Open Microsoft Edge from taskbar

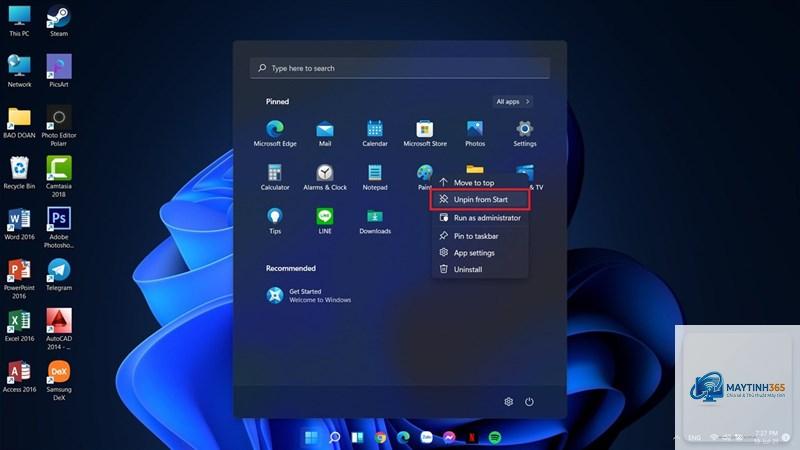tap(403, 437)
